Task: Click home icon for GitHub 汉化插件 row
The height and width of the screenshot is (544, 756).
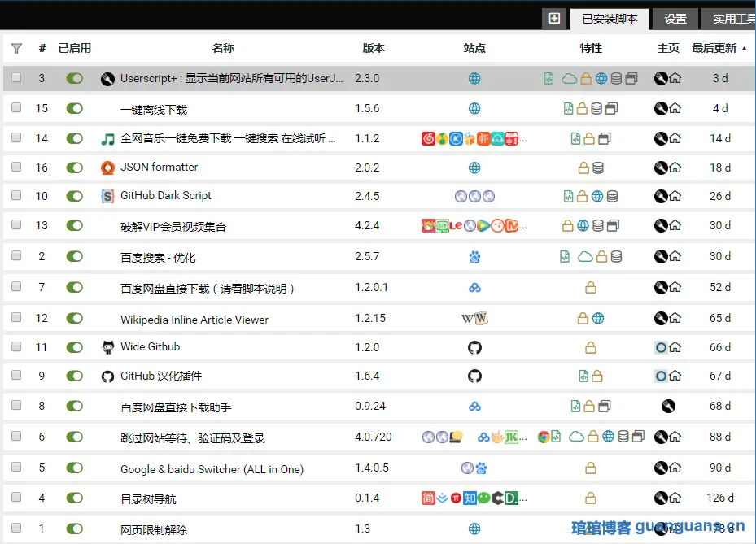Action: pyautogui.click(x=675, y=376)
